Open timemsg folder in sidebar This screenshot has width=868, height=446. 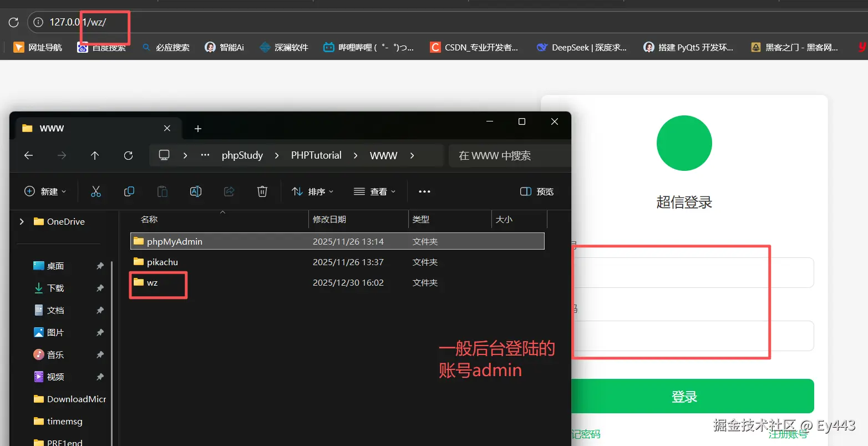pyautogui.click(x=58, y=421)
